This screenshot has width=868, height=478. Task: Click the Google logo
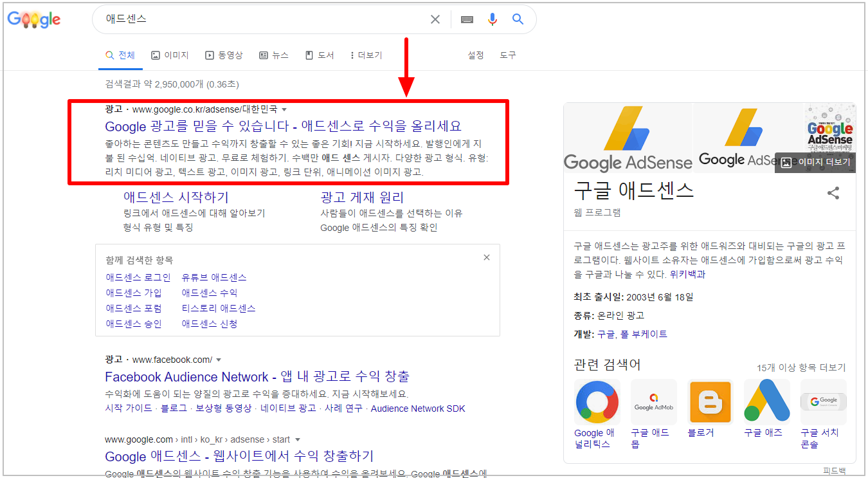(34, 19)
